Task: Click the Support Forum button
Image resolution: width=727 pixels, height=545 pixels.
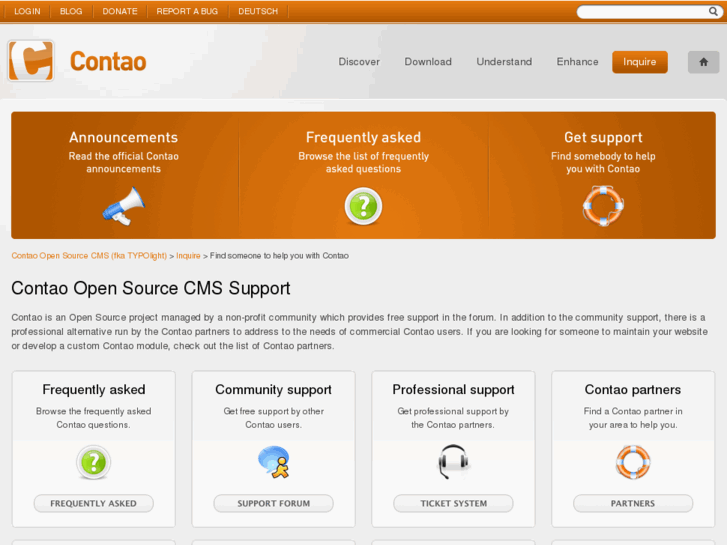Action: pos(274,503)
